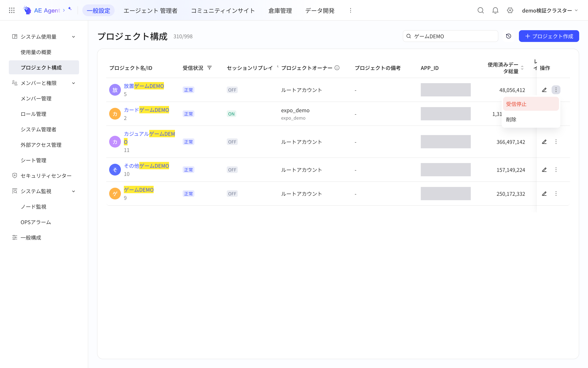Click the そ avatar of その他ゲームDEMO

115,170
